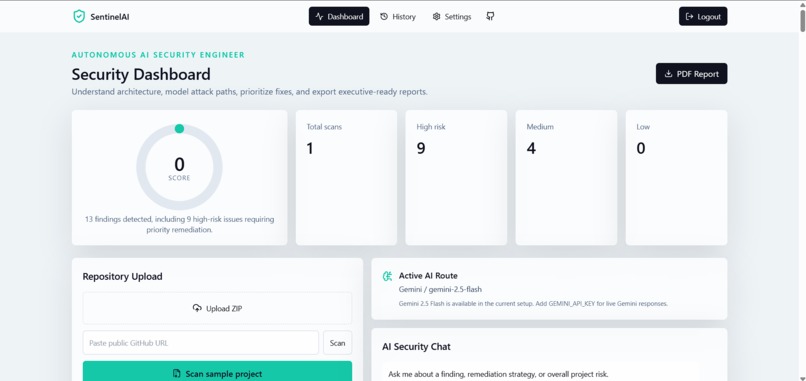Select the Total scans card value 1
Screen dimensions: 806x381
(x=310, y=149)
